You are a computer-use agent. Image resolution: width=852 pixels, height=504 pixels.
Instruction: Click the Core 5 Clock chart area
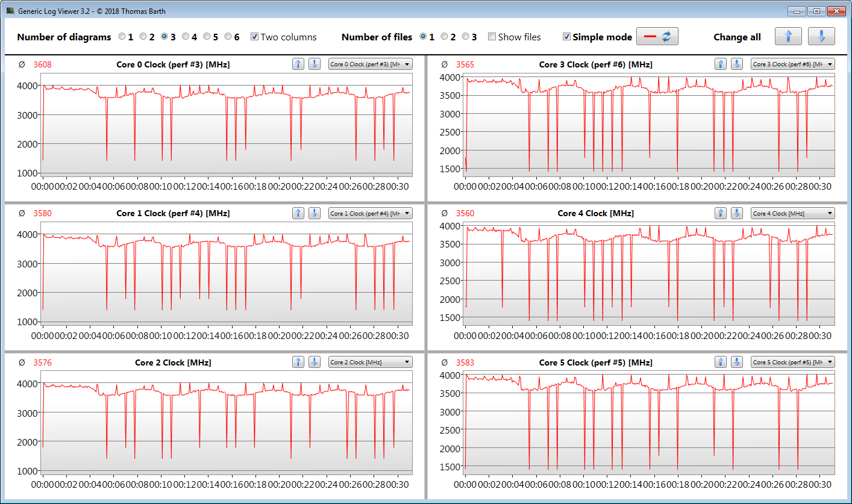[650, 423]
